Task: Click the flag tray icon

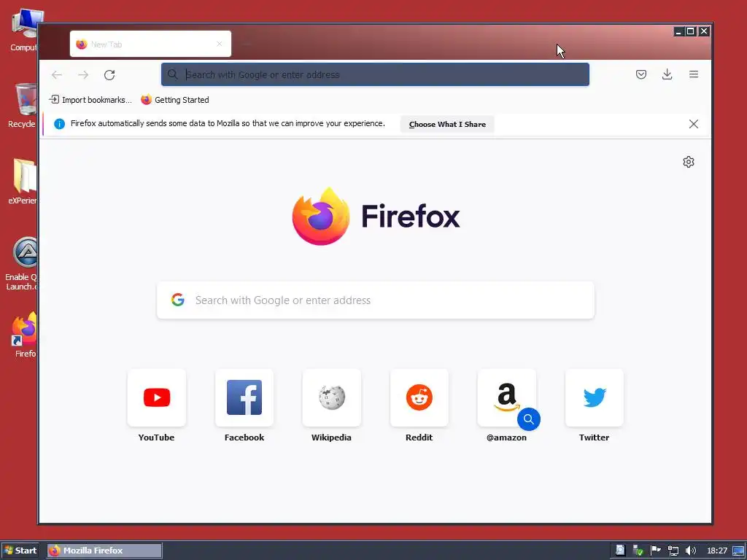Action: click(656, 550)
